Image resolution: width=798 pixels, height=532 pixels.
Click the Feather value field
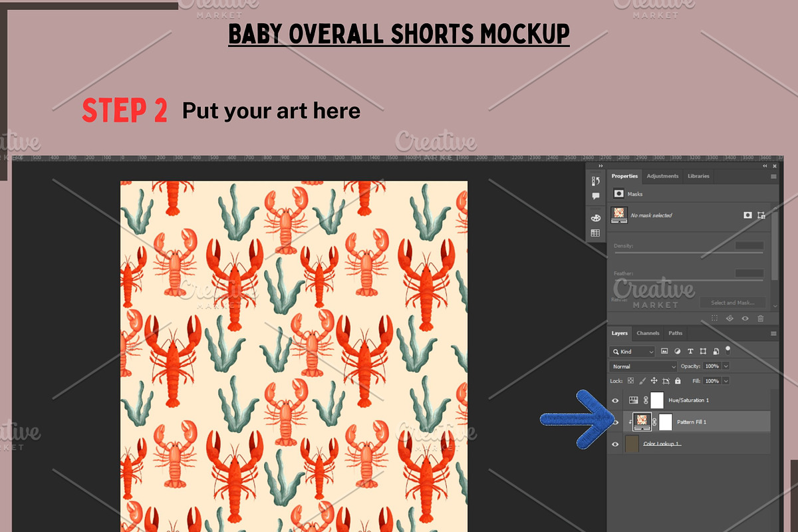tap(749, 273)
